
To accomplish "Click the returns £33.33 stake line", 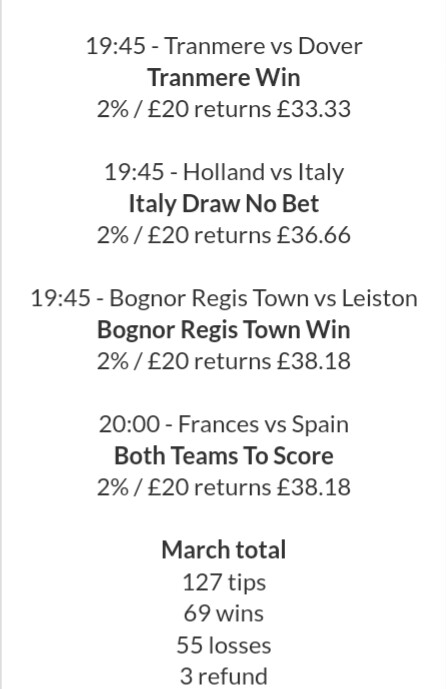I will (224, 109).
